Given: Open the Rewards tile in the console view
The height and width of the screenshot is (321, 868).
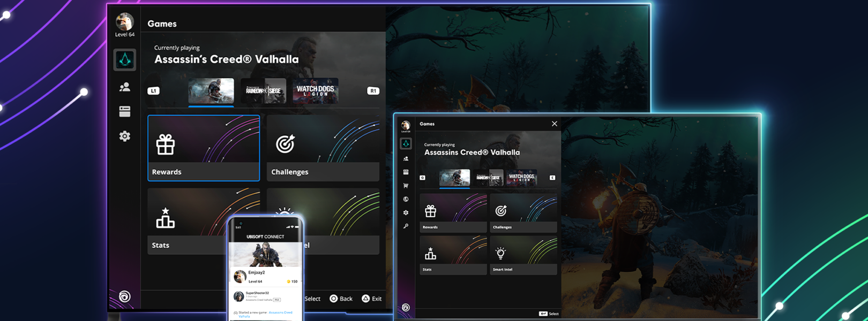Looking at the screenshot, I should pyautogui.click(x=204, y=148).
